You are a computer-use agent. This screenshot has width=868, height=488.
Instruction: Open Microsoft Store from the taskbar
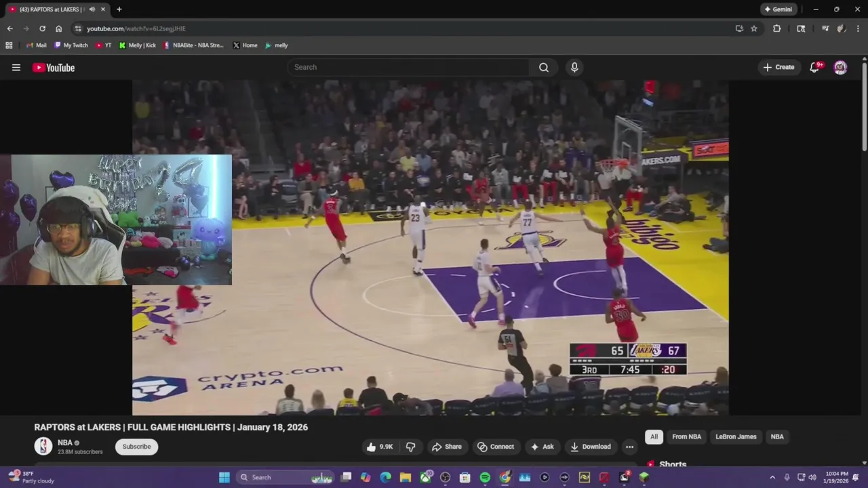[x=465, y=477]
